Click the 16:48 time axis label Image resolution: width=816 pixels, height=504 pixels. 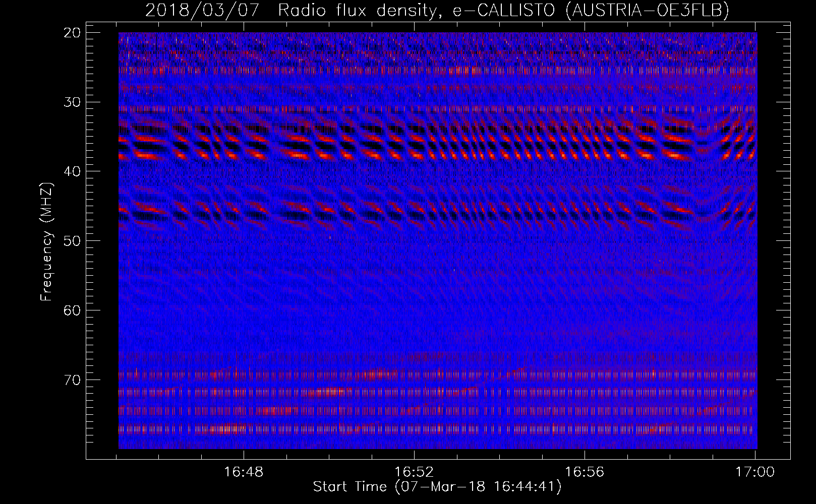244,472
